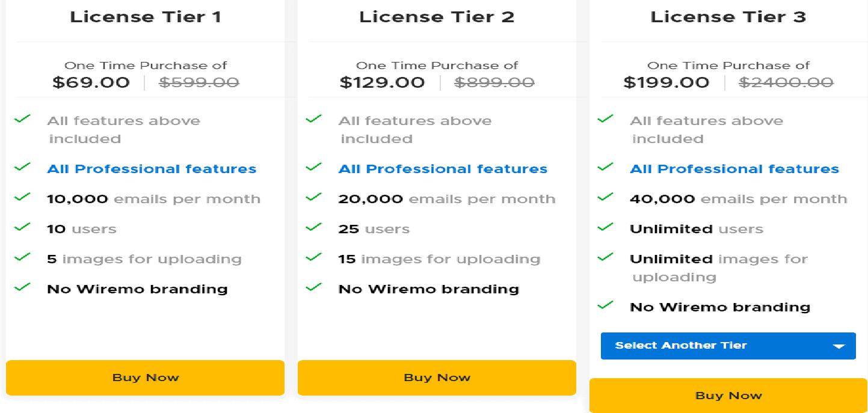Click the dropdown arrow on Select Another Tier

(x=839, y=346)
